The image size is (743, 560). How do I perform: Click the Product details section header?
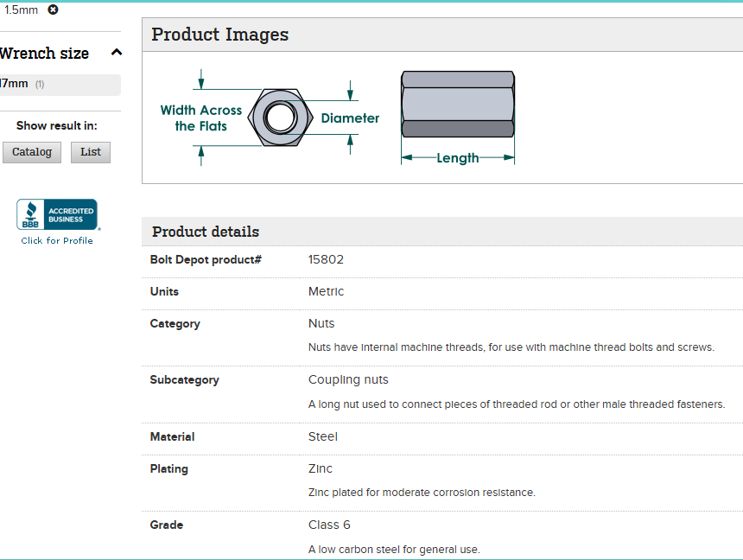pos(206,232)
